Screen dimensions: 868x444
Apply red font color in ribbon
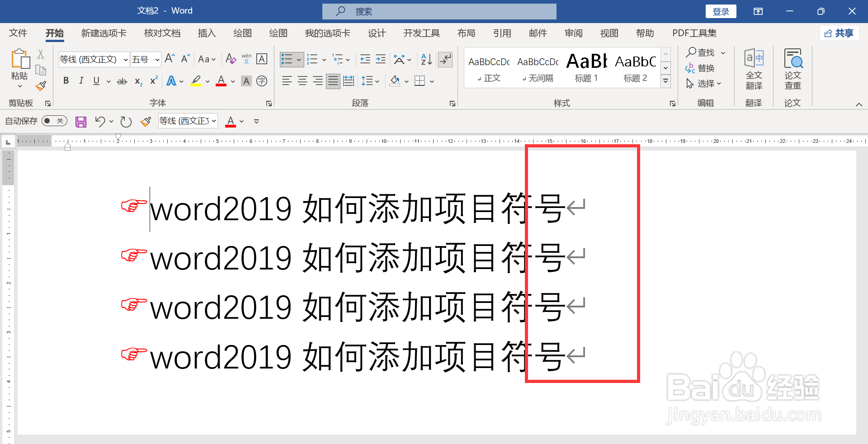(221, 81)
